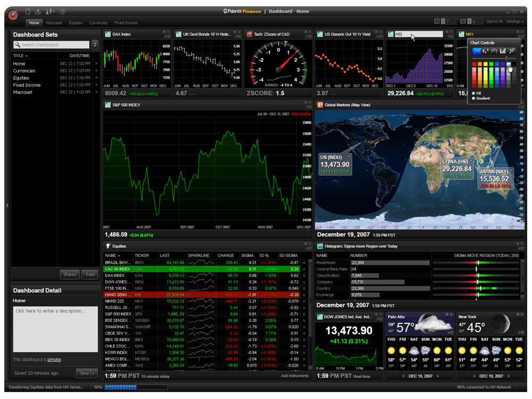Screen dimensions: 532x399
Task: Click the import/download icon in top toolbar
Action: 38,12
